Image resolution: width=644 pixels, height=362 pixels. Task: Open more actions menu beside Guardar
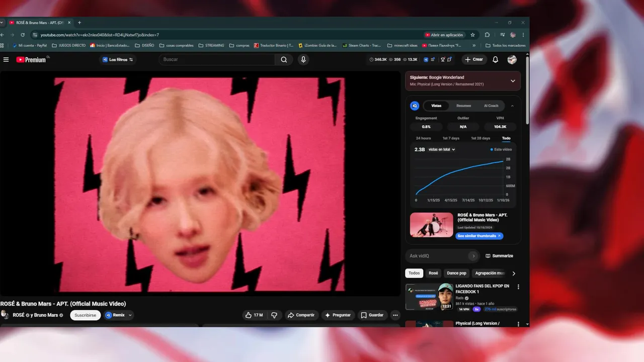point(395,315)
